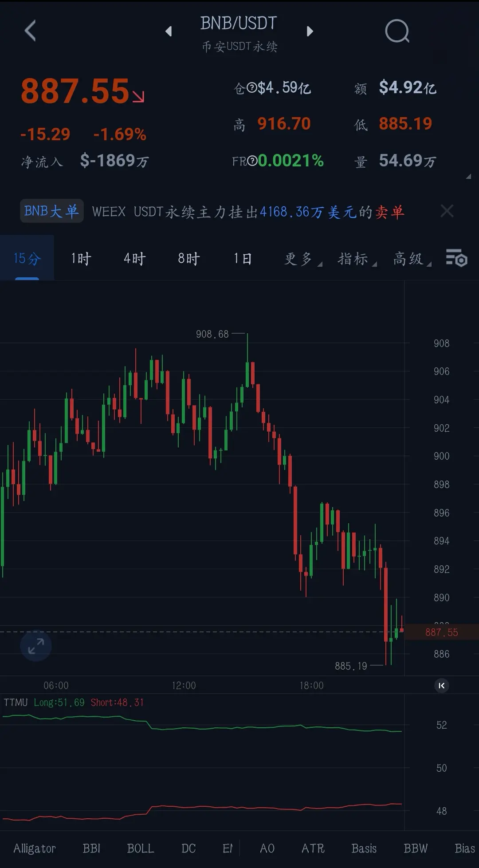
Task: Switch to previous trading pair arrow
Action: 169,31
